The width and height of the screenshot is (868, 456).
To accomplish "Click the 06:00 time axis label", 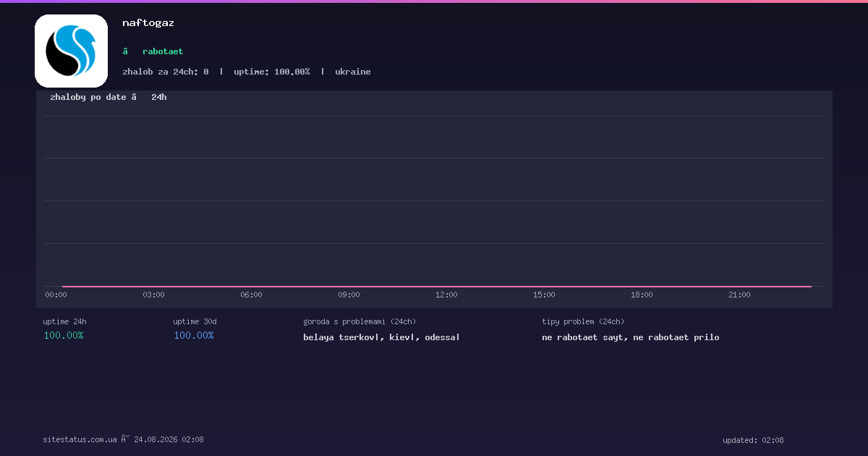I will [251, 295].
